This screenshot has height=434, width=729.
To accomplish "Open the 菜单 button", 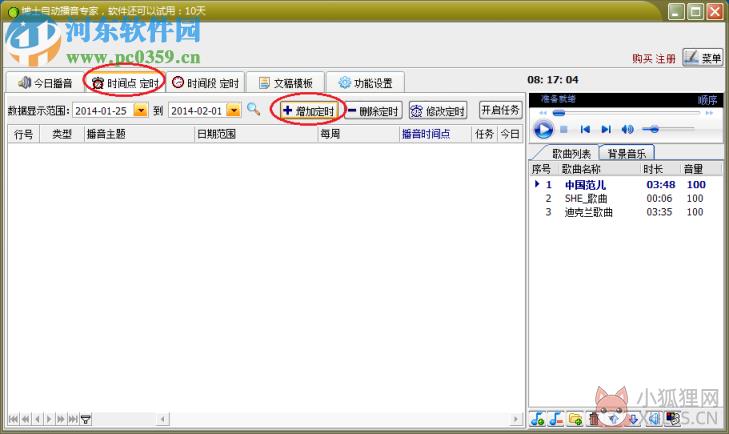I will [x=702, y=58].
